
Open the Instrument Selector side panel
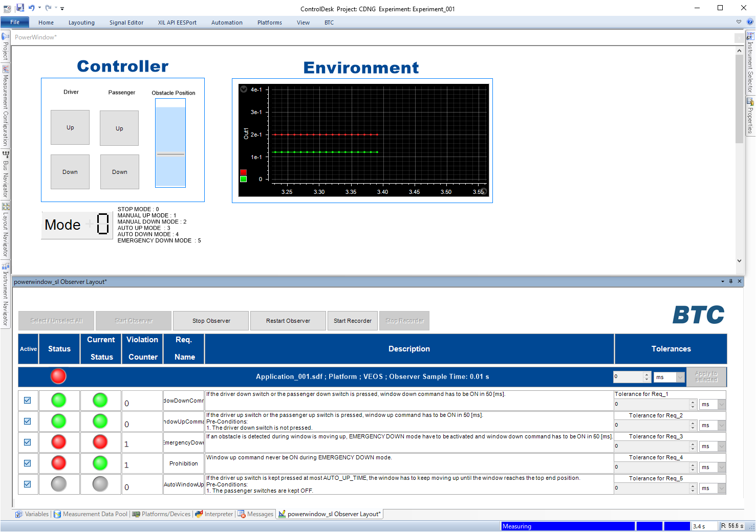750,62
